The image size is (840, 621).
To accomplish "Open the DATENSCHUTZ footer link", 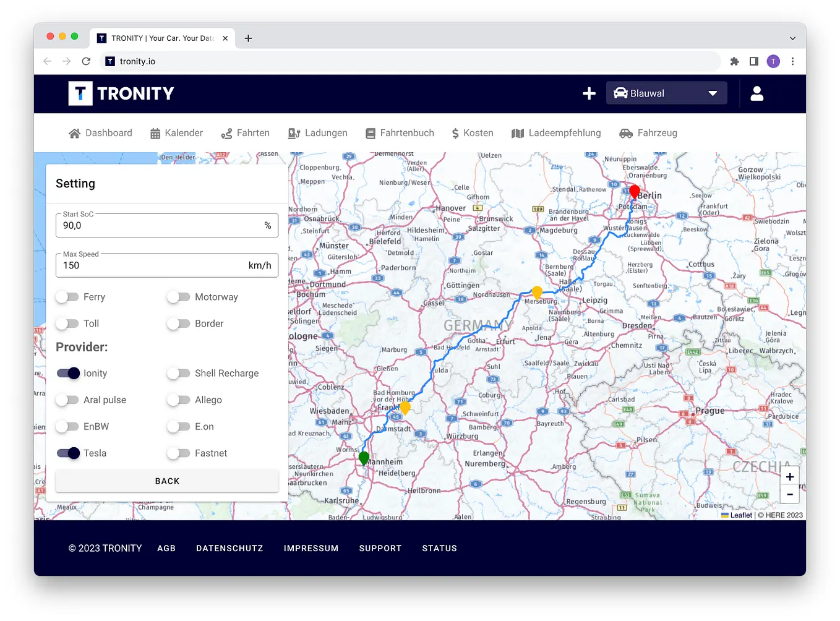I will [x=229, y=548].
